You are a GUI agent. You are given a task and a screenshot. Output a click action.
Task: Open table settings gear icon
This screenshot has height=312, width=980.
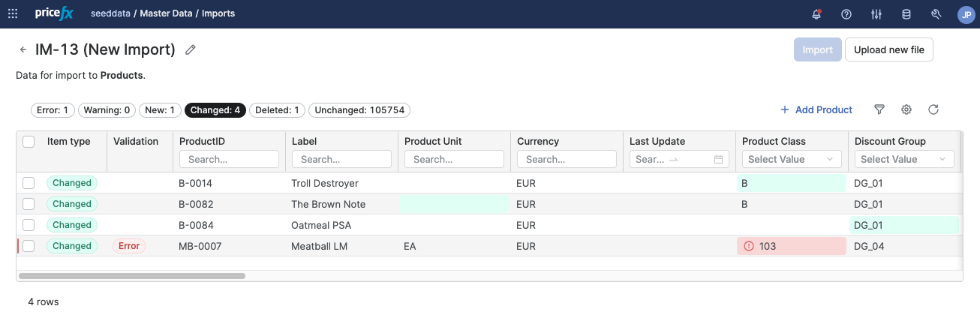pos(906,109)
